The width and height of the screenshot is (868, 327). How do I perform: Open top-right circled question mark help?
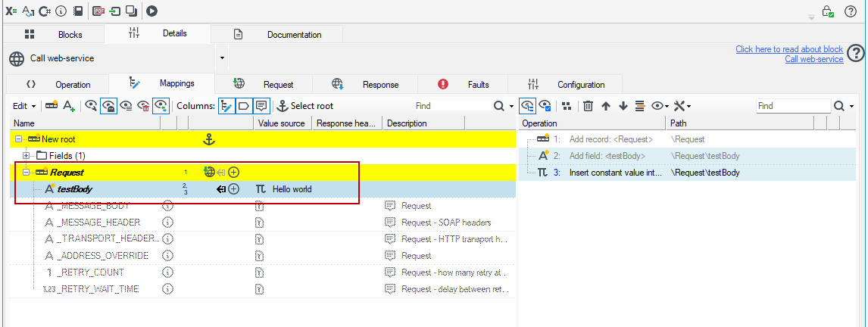point(851,11)
